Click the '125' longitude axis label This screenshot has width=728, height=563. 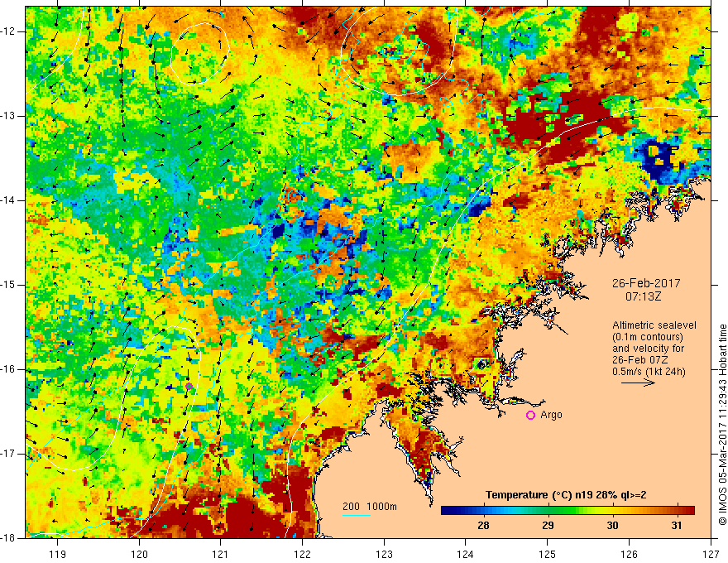click(548, 554)
